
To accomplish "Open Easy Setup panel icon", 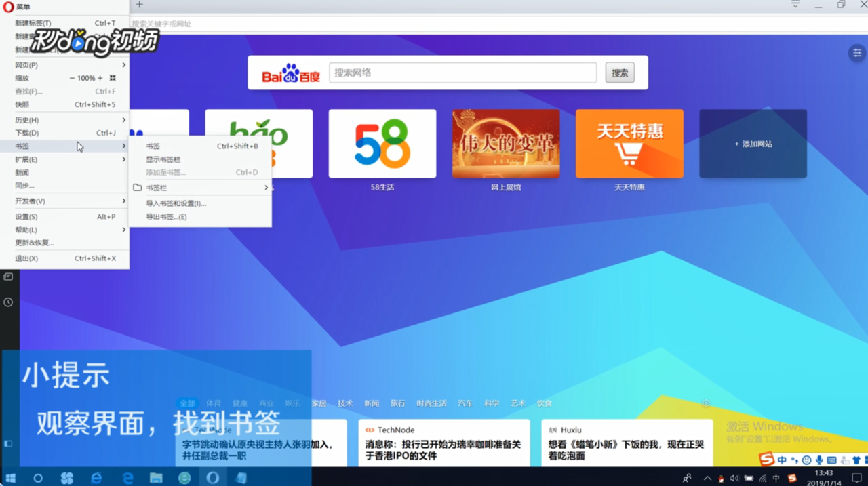I will tap(857, 53).
